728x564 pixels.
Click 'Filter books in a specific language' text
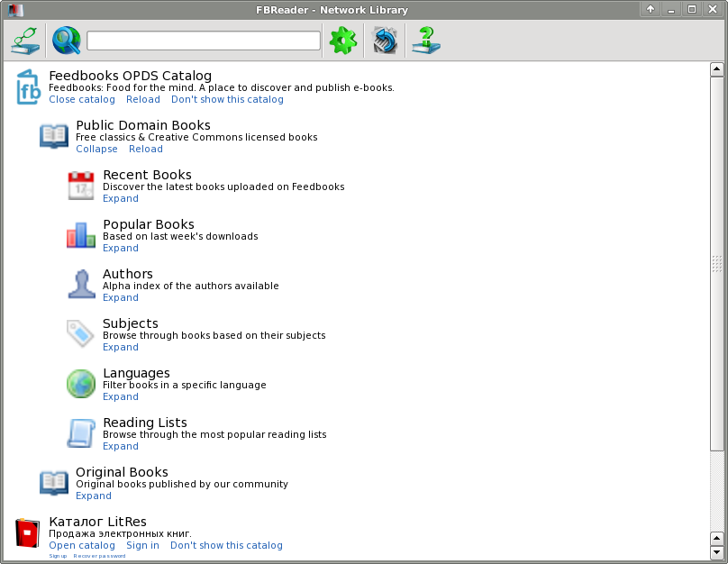[x=185, y=386]
